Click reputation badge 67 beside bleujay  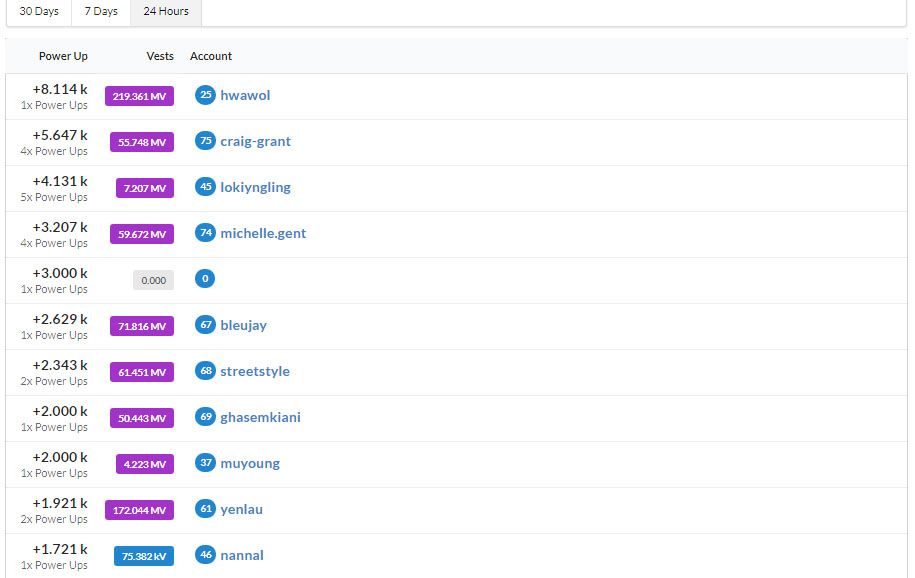coord(205,325)
